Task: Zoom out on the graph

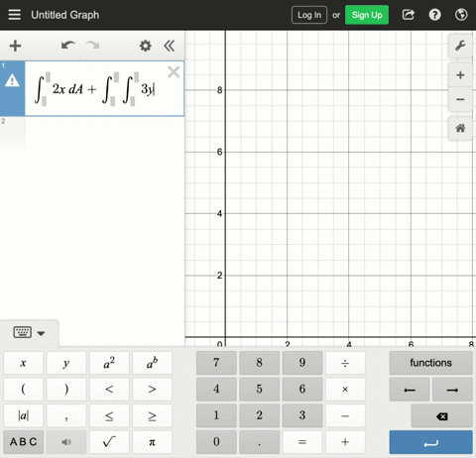Action: click(x=460, y=99)
